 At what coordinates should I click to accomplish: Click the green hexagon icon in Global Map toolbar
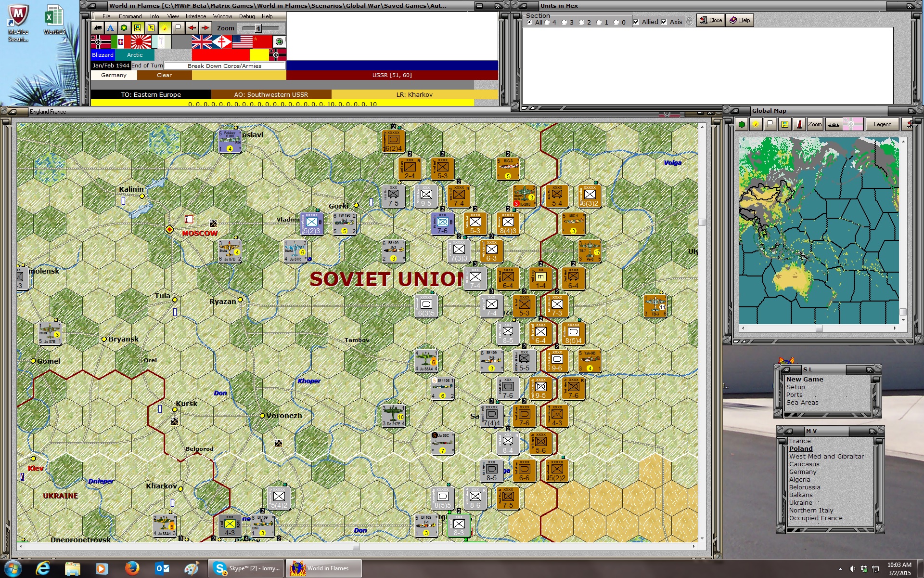[x=742, y=124]
